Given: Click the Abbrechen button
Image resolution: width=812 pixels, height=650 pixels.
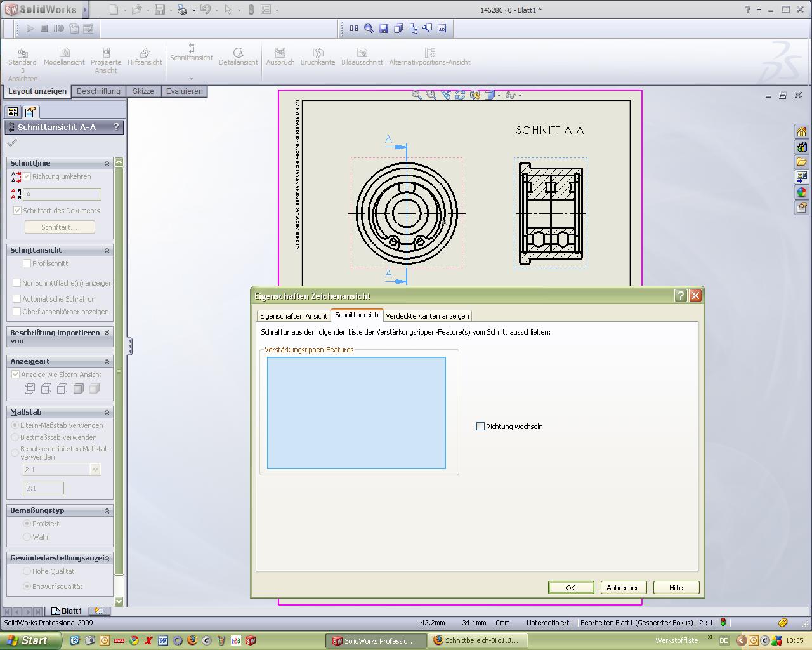Looking at the screenshot, I should [x=623, y=588].
